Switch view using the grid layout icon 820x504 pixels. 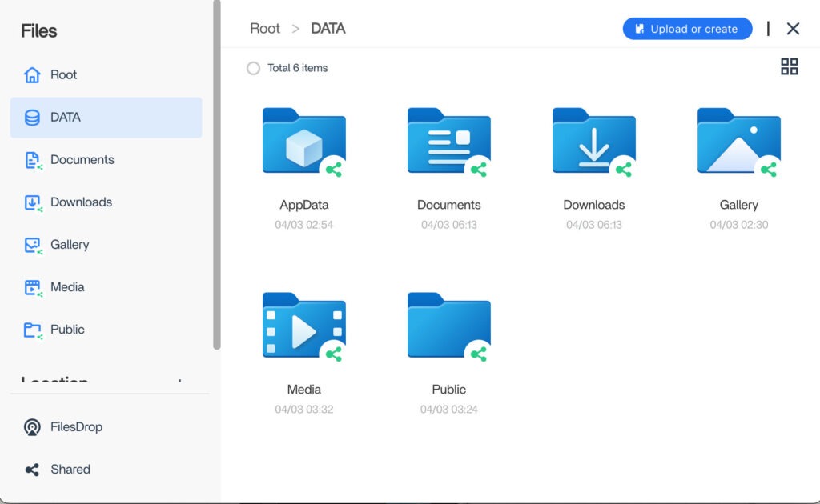[789, 67]
